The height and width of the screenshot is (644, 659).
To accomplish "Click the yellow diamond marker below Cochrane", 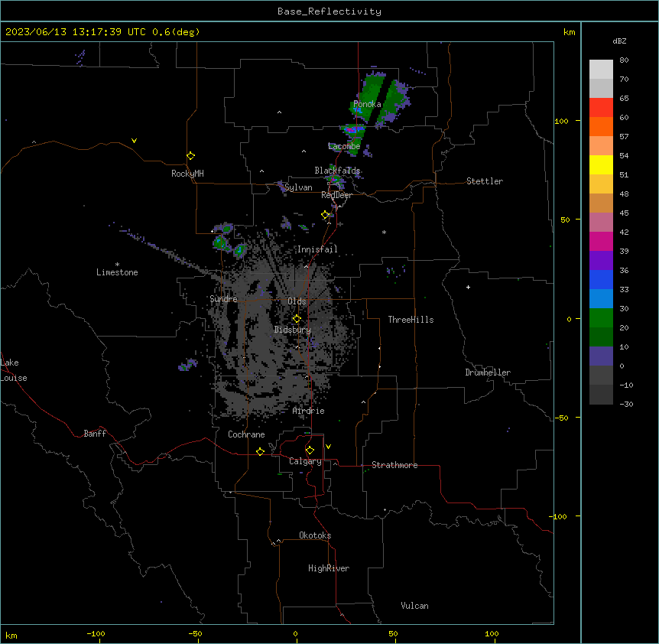I will tap(260, 451).
